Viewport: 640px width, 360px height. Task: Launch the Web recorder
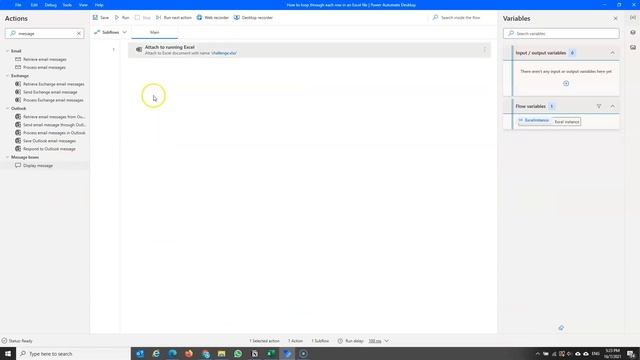click(213, 18)
